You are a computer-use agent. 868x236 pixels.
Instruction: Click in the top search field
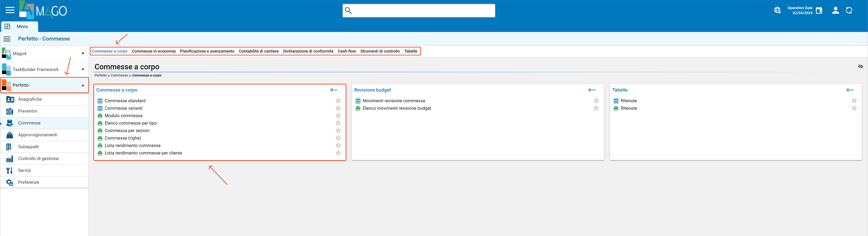[x=419, y=11]
